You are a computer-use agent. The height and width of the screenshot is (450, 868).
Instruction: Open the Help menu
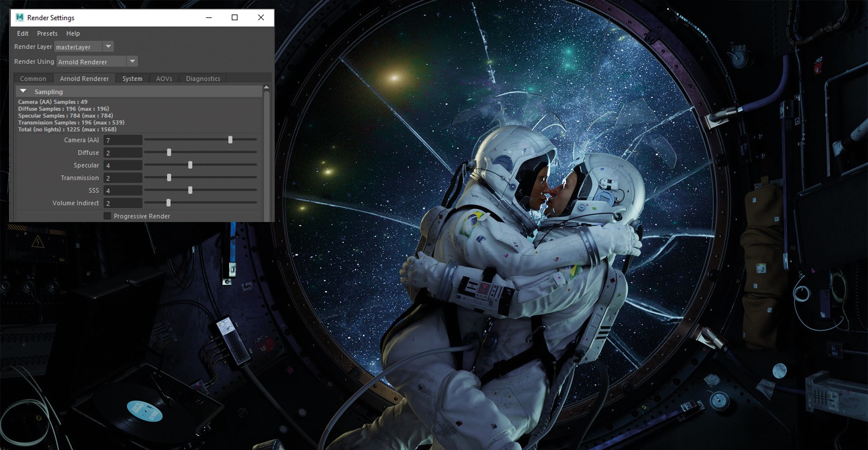click(x=73, y=33)
